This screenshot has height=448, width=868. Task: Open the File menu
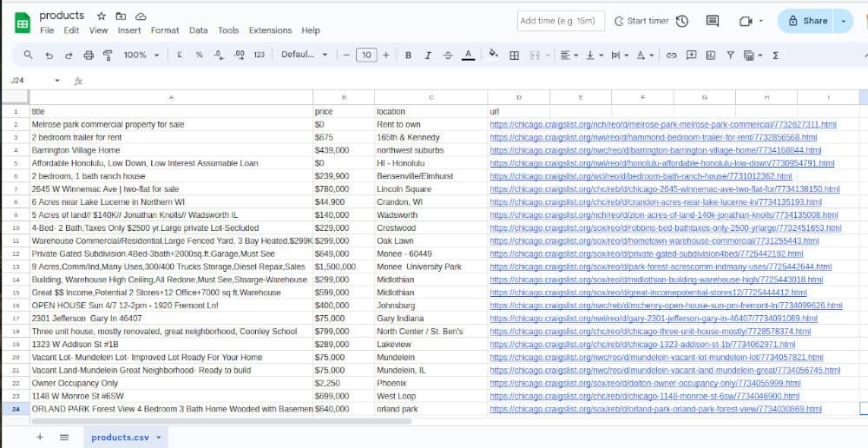click(47, 30)
